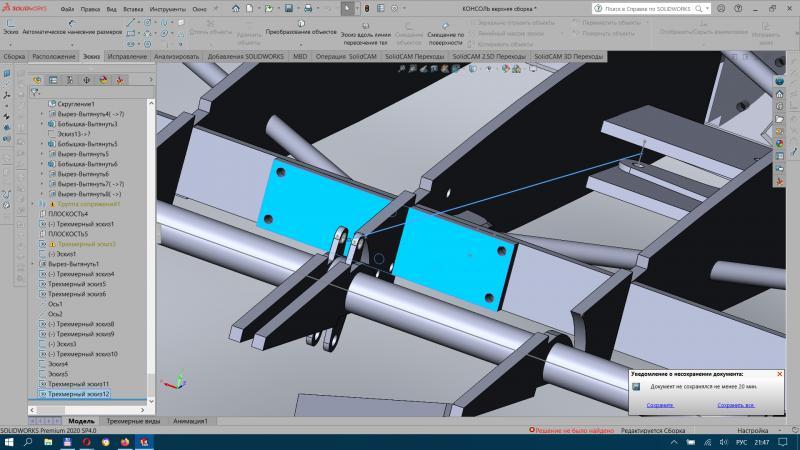Open the FeatureManager design tree tab icon

[37, 79]
